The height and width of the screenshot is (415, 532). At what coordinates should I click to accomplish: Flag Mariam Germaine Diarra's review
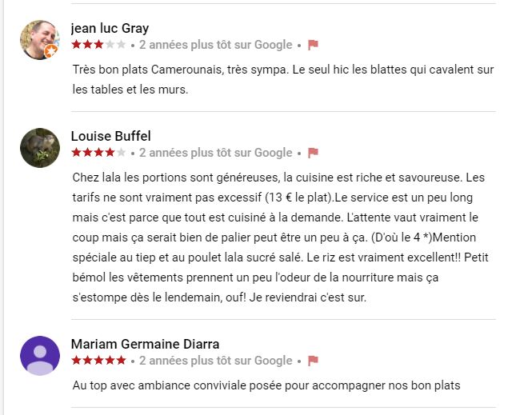314,361
